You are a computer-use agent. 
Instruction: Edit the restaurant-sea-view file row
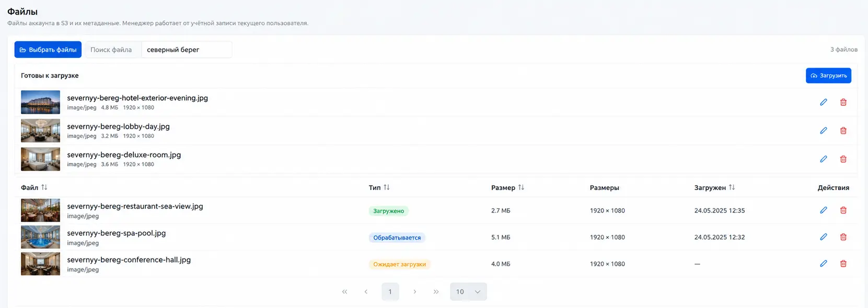coord(824,210)
